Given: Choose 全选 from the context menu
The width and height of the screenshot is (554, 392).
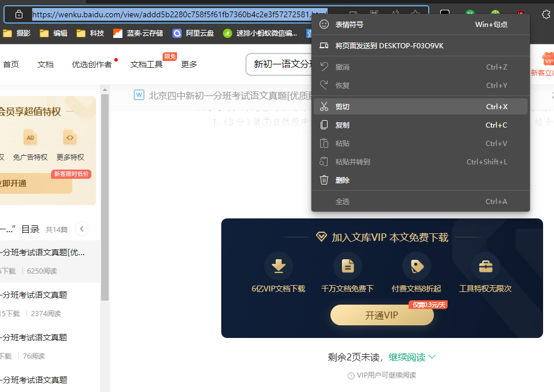Looking at the screenshot, I should [421, 201].
